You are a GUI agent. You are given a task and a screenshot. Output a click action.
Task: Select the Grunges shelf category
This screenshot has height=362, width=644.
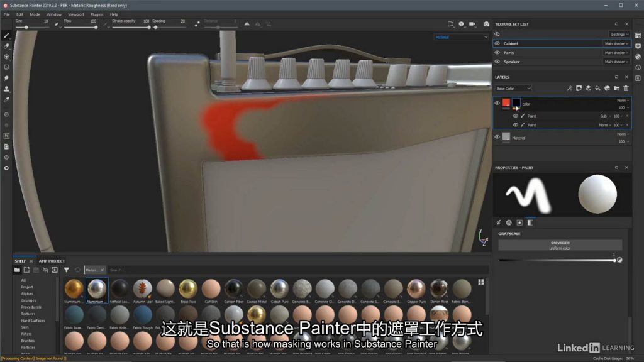(28, 300)
